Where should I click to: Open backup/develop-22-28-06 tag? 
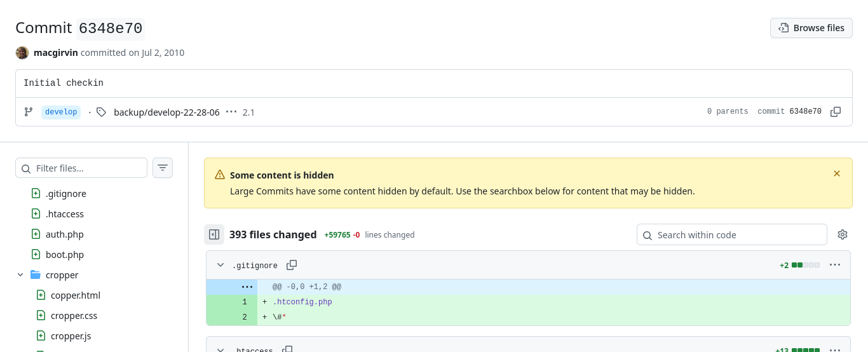166,112
